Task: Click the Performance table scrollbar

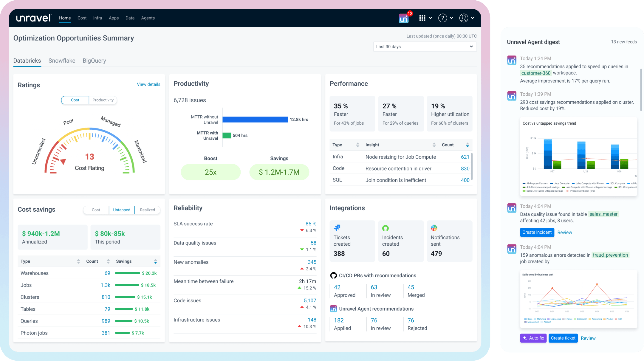Action: click(471, 166)
